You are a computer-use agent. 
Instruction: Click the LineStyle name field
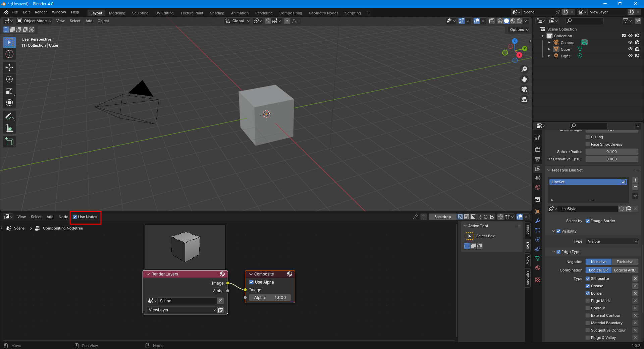[x=588, y=209]
